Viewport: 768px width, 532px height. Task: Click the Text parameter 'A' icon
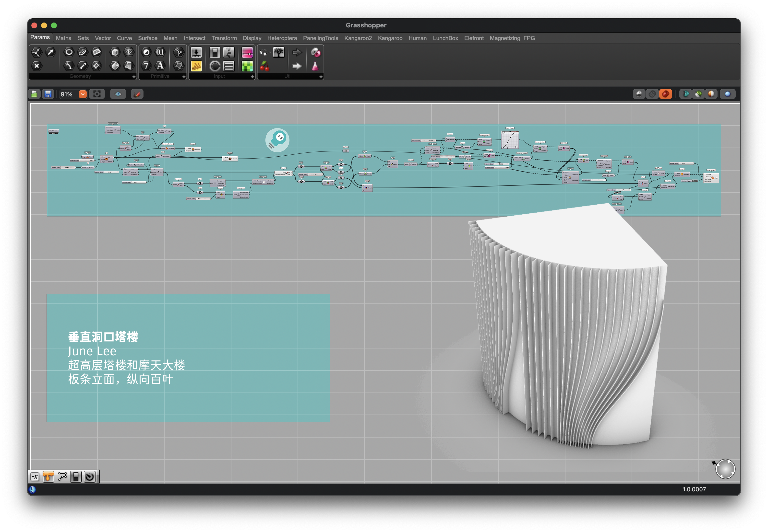[160, 66]
